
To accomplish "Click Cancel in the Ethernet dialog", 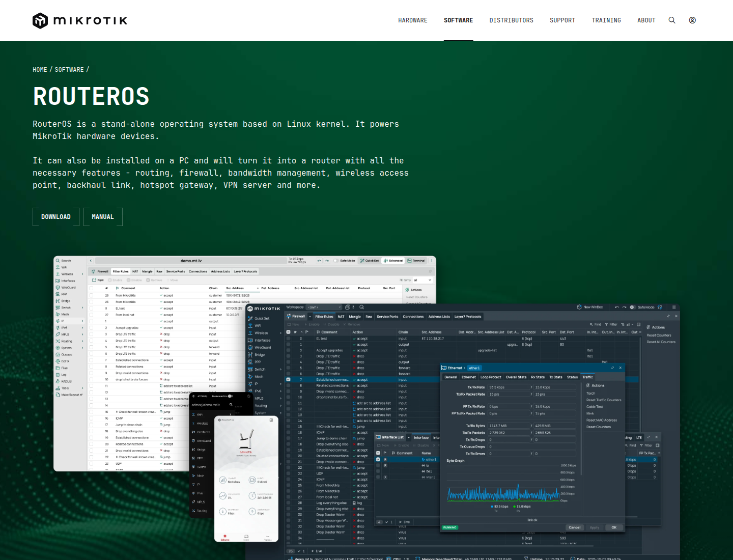I will pos(575,527).
